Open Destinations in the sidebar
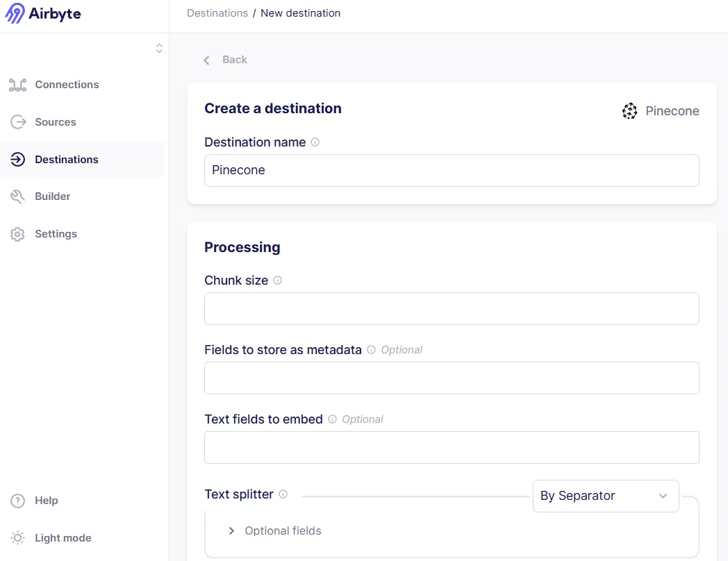This screenshot has height=561, width=728. (x=67, y=160)
